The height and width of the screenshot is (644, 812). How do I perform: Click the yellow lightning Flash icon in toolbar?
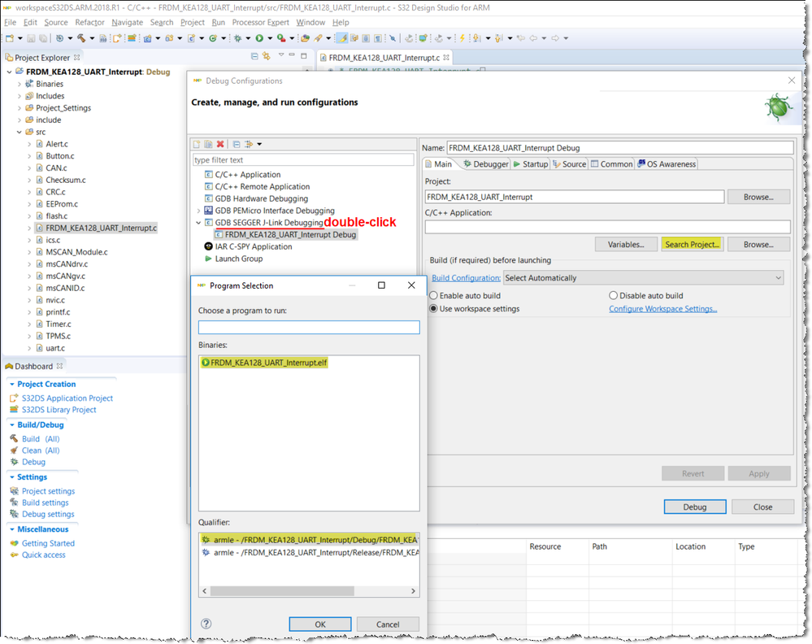462,38
